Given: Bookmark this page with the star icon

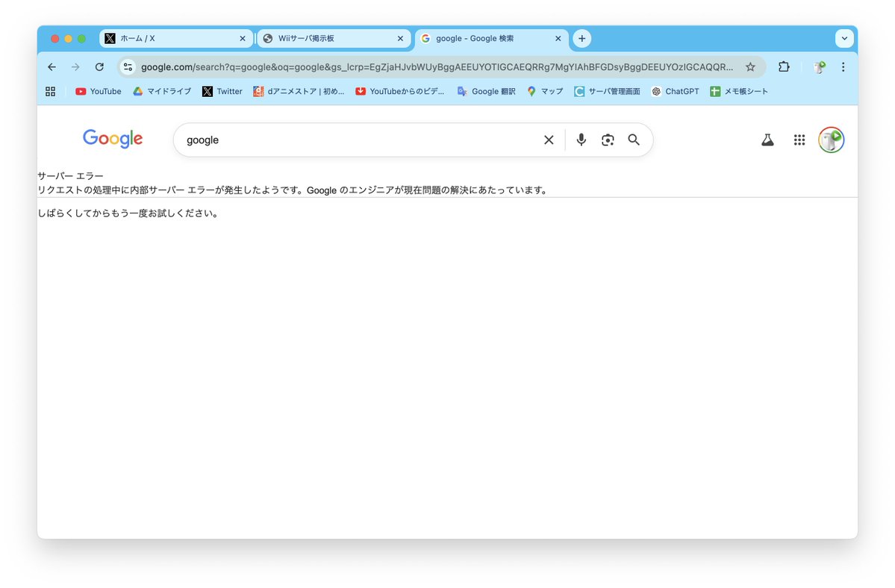Looking at the screenshot, I should pyautogui.click(x=750, y=66).
